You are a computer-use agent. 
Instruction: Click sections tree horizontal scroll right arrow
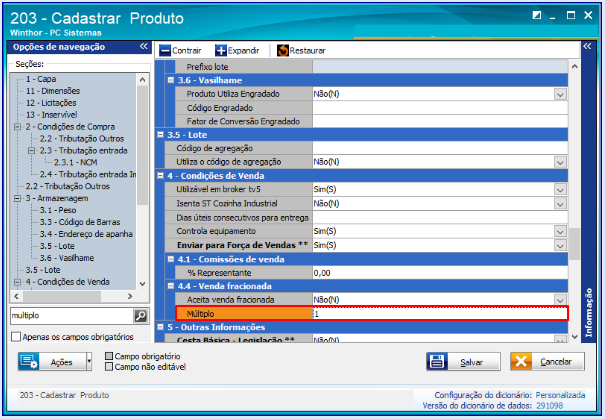(x=130, y=296)
